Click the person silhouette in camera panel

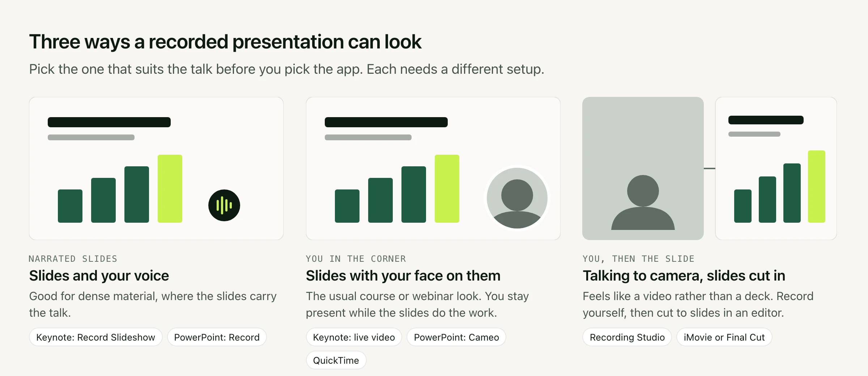pos(643,202)
